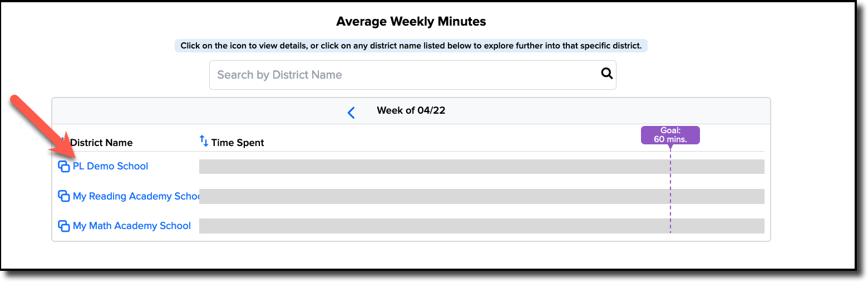Open details icon beside My Reading Academy School

point(64,196)
